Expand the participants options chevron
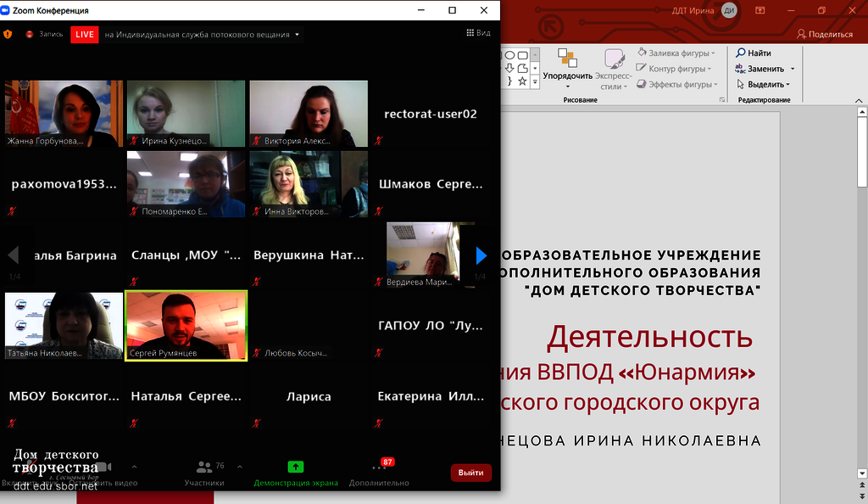This screenshot has height=504, width=868. pos(239,467)
